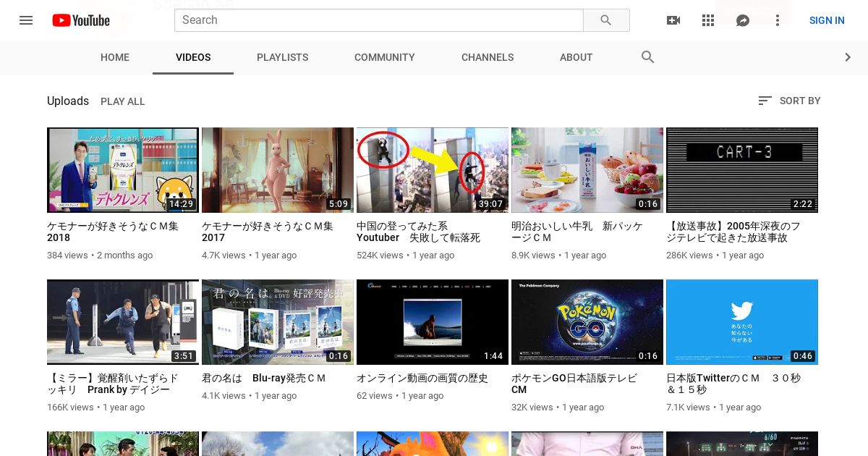868x456 pixels.
Task: Open the CART-3 2:22 thumbnail
Action: pyautogui.click(x=742, y=170)
